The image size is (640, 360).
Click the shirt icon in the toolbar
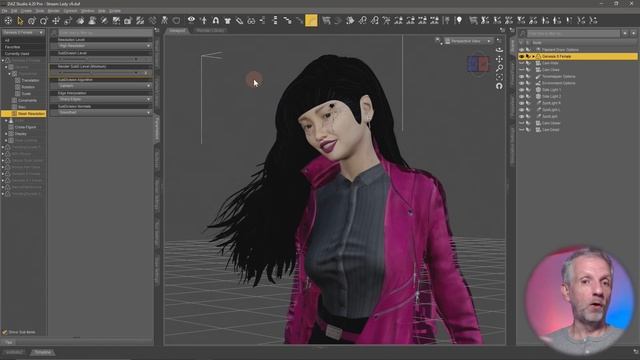tap(227, 20)
